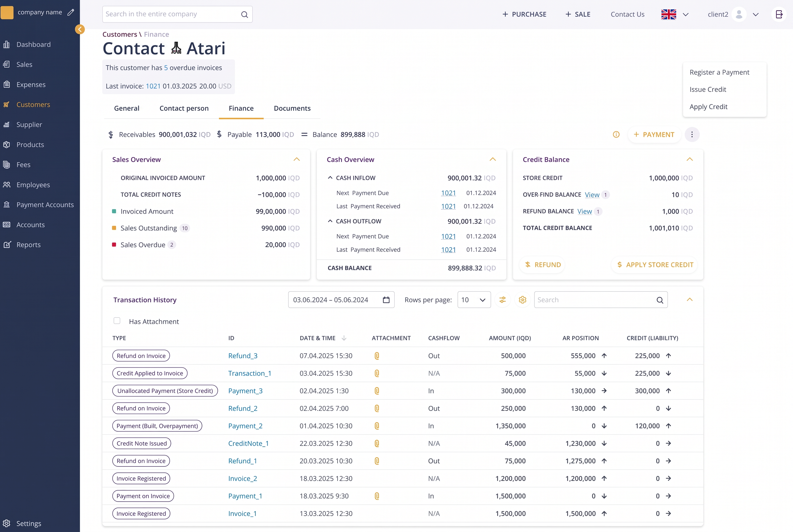The width and height of the screenshot is (793, 532).
Task: Open the attachment clip for Refund_3
Action: (377, 356)
